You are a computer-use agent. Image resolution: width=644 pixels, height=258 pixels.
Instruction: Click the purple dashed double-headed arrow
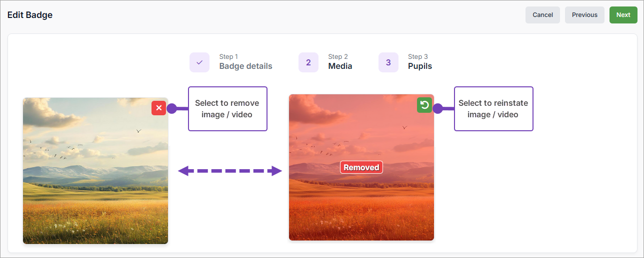(x=230, y=171)
